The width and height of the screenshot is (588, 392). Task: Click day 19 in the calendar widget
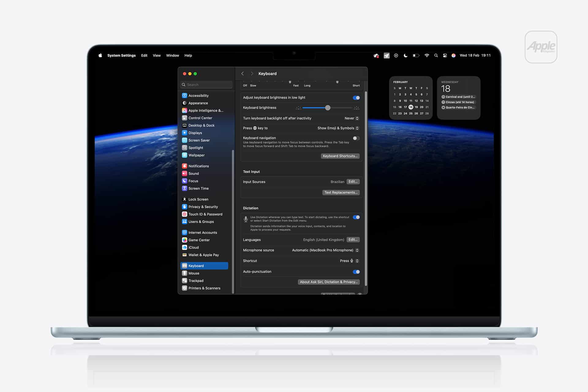[416, 107]
